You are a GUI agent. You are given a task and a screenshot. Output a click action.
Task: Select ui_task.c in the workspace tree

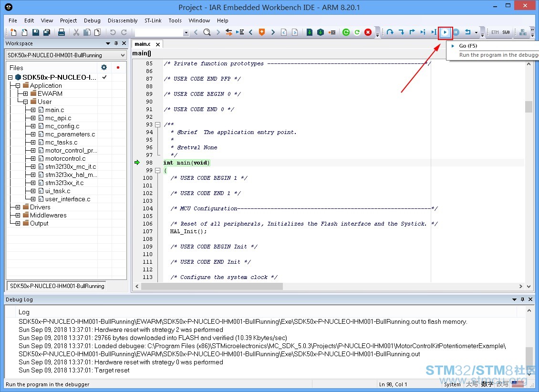pos(58,191)
